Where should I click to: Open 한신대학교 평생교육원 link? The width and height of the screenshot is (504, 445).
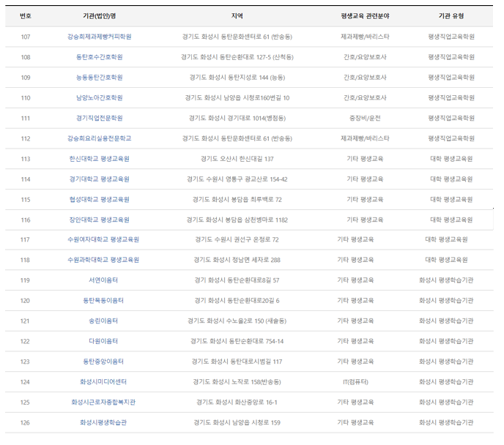click(x=100, y=159)
